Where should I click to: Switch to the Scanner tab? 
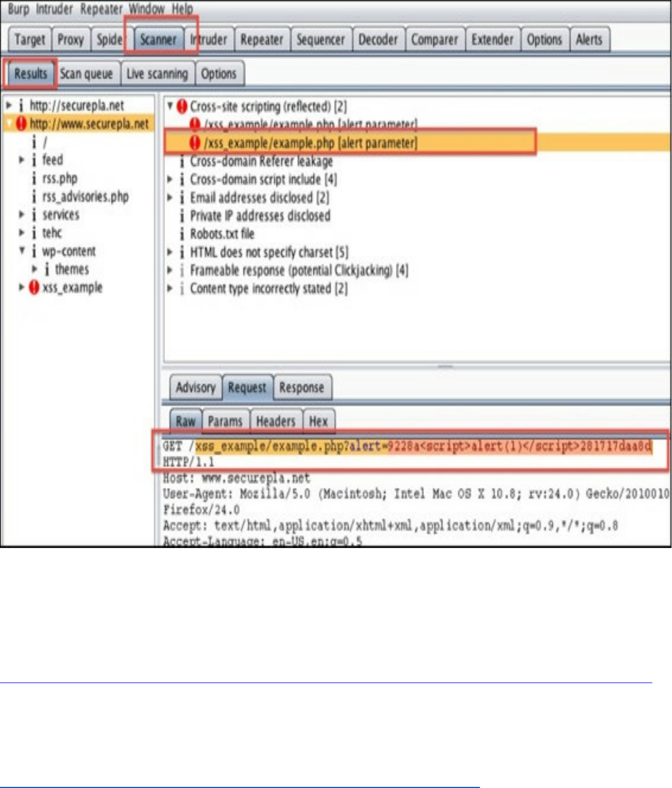[158, 40]
